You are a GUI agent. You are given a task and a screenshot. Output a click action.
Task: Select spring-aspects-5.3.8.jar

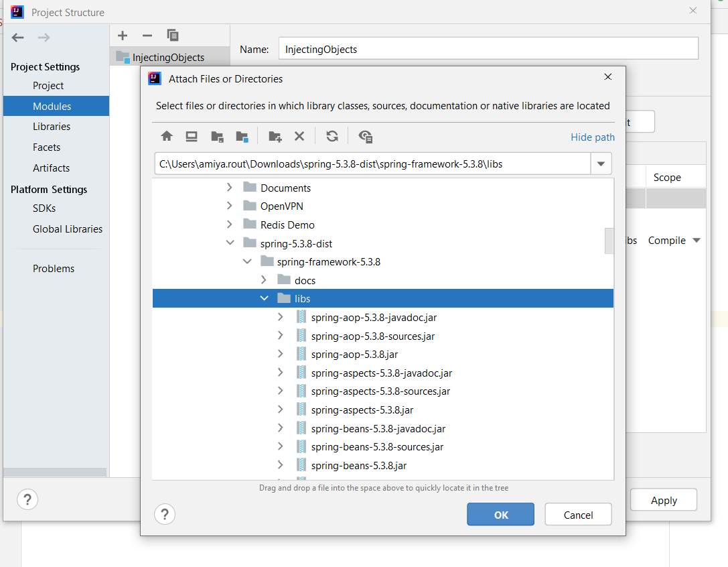click(362, 410)
